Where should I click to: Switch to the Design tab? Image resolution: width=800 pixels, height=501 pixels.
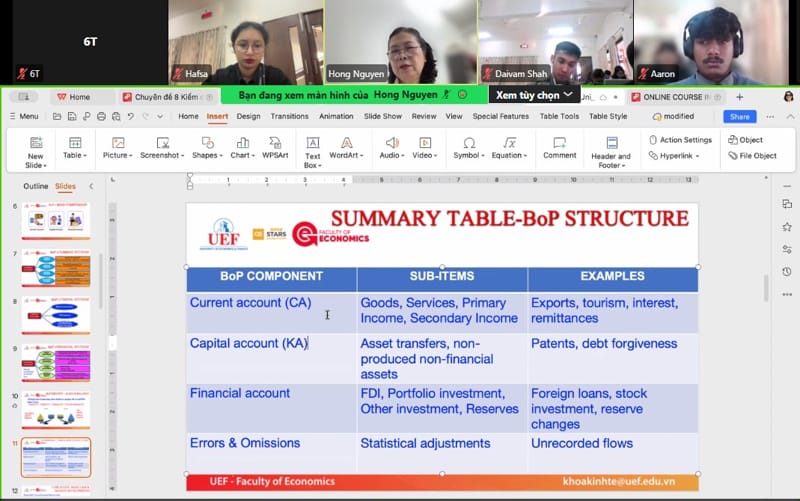[x=248, y=116]
